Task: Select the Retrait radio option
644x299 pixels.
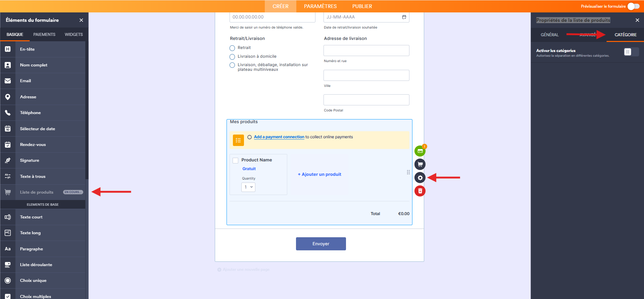Action: click(232, 48)
